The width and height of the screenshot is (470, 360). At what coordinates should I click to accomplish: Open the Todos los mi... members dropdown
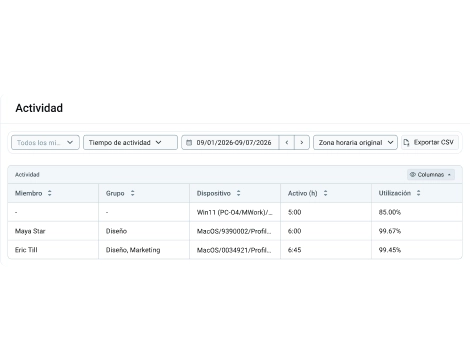coord(45,142)
